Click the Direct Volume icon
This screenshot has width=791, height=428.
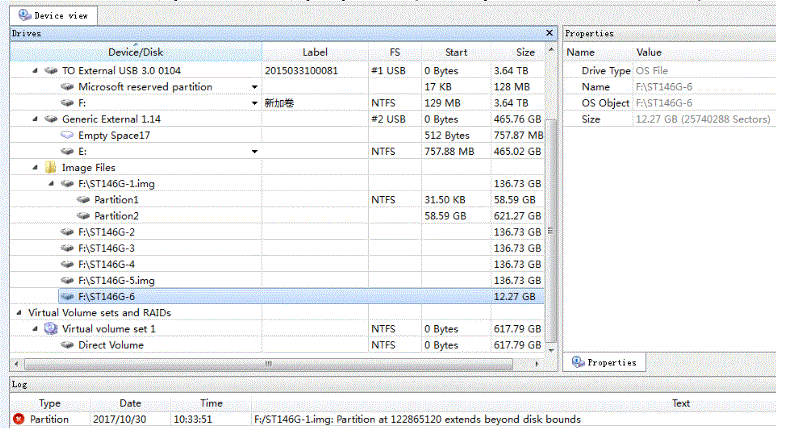tap(67, 345)
